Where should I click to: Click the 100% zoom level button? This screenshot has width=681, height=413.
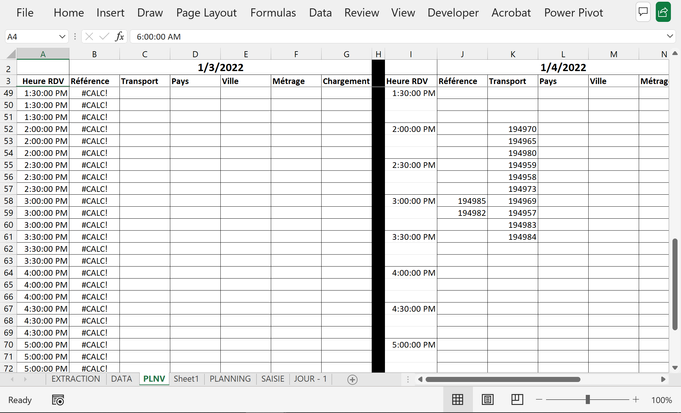661,400
